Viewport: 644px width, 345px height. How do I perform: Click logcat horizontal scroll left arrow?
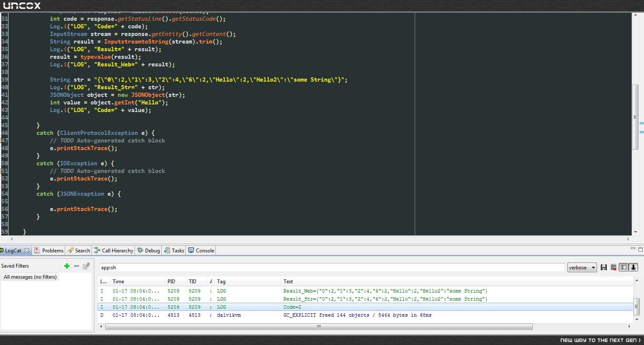(x=101, y=326)
